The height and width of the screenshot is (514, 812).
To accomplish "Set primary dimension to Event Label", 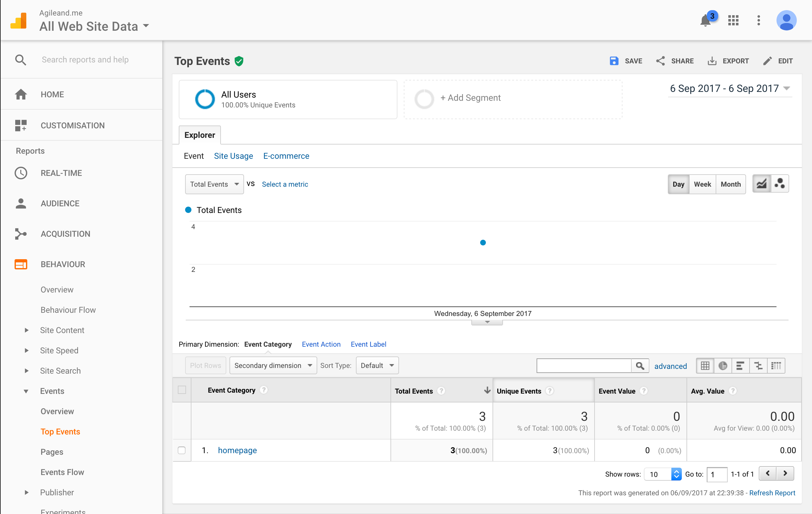I will (x=368, y=344).
